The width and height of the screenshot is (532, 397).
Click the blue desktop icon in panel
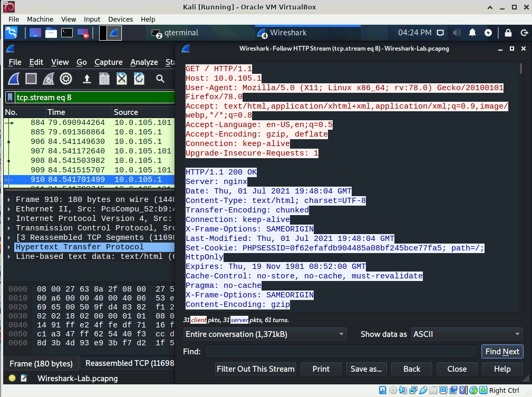click(35, 33)
